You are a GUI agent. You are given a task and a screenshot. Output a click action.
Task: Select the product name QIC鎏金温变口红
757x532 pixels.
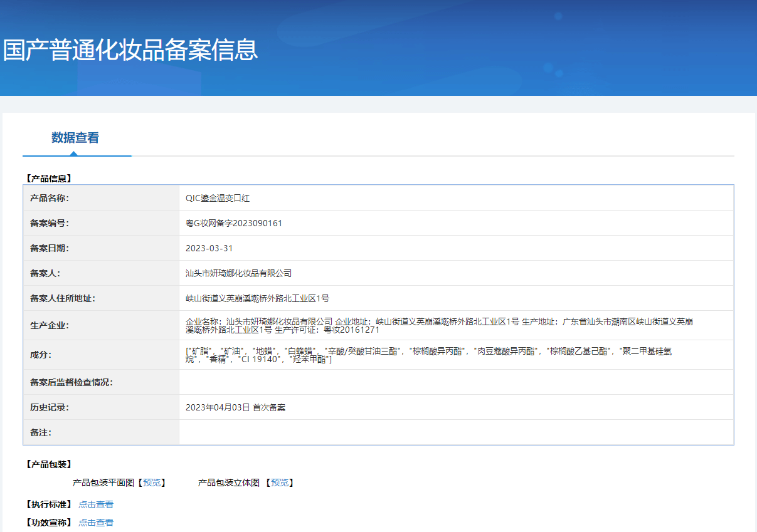(218, 198)
